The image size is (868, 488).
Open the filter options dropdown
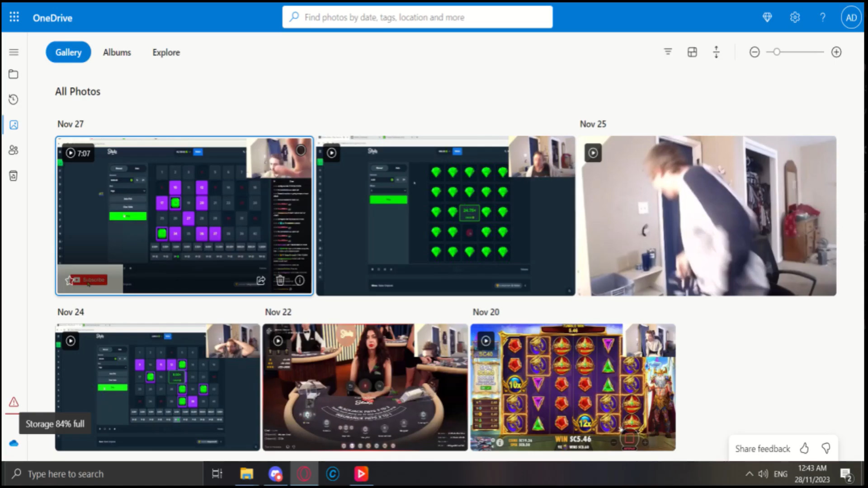coord(668,52)
